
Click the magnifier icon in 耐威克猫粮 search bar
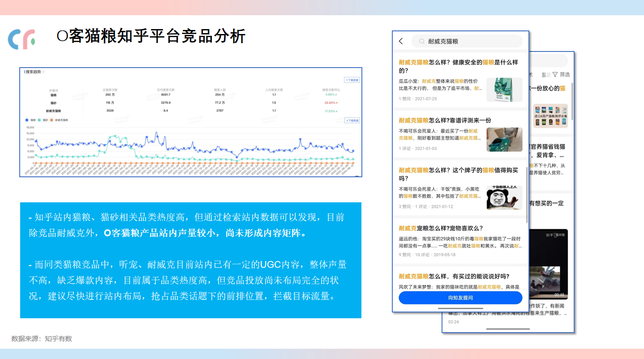[x=421, y=41]
